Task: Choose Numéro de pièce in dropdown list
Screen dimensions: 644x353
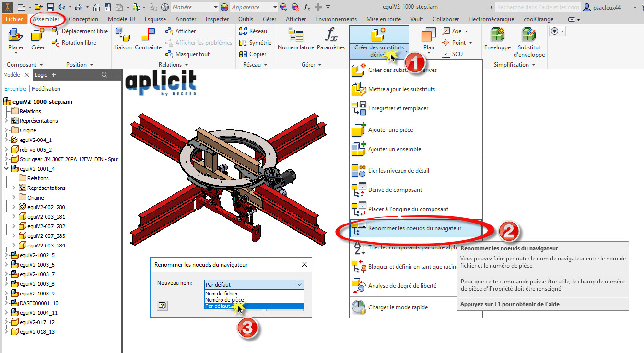Action: (224, 300)
